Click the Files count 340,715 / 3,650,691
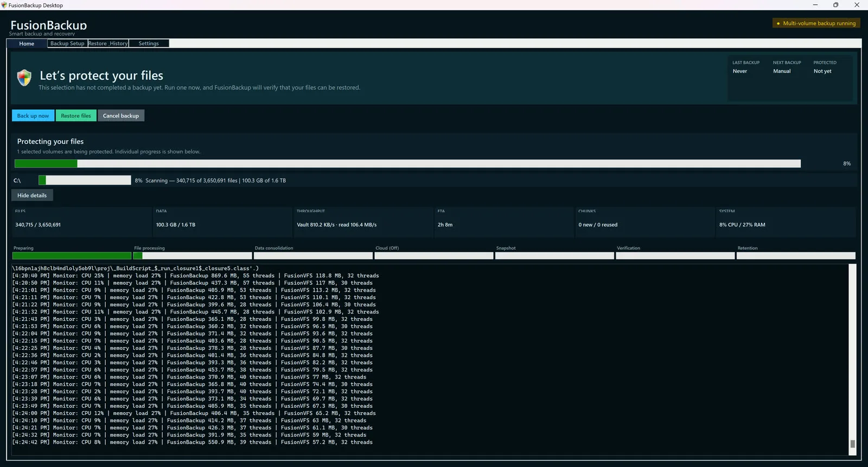 tap(38, 225)
